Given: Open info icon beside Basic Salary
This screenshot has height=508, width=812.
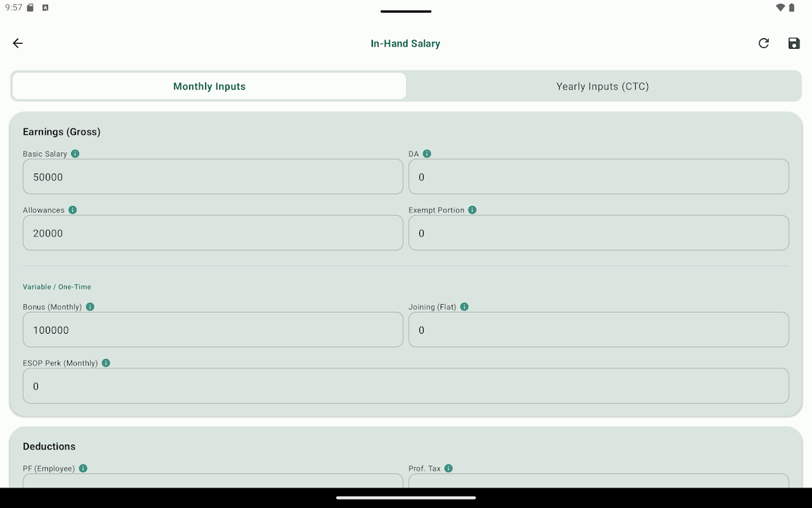Looking at the screenshot, I should pyautogui.click(x=75, y=154).
